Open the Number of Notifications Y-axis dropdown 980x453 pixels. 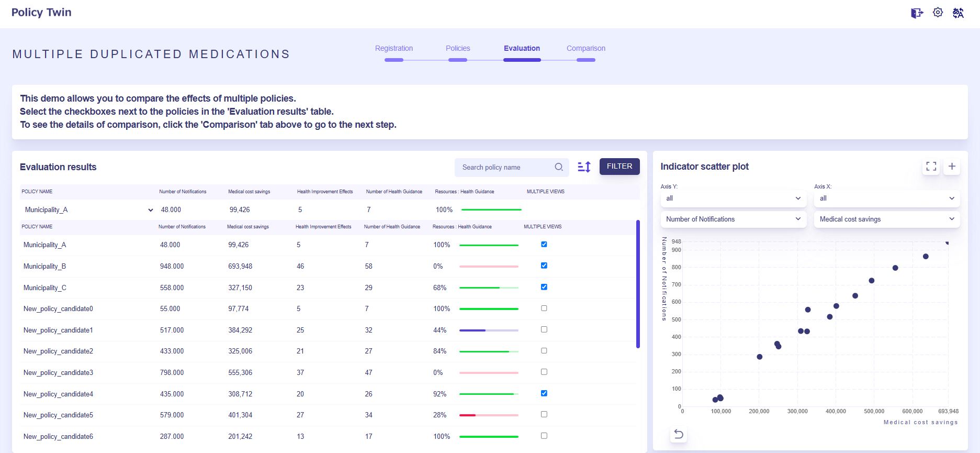click(x=733, y=219)
